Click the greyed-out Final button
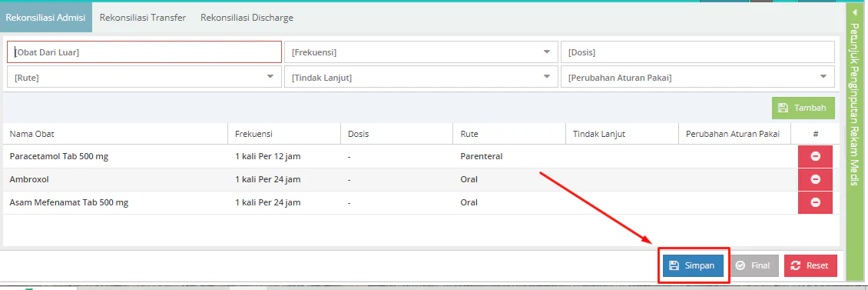The image size is (868, 290). pyautogui.click(x=754, y=265)
